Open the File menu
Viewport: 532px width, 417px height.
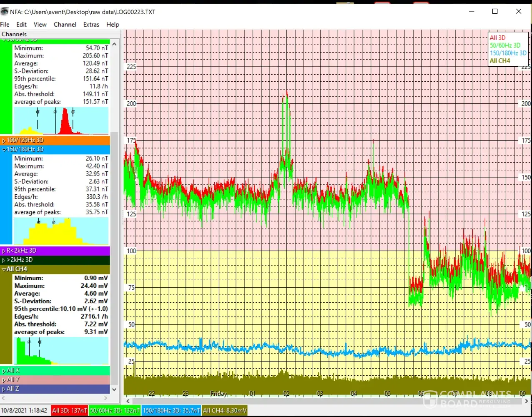click(5, 25)
